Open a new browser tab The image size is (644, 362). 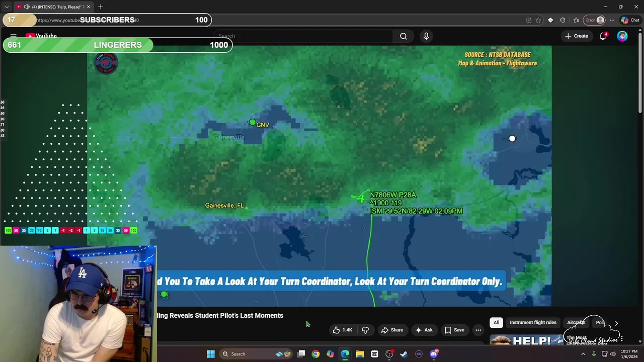tap(101, 7)
